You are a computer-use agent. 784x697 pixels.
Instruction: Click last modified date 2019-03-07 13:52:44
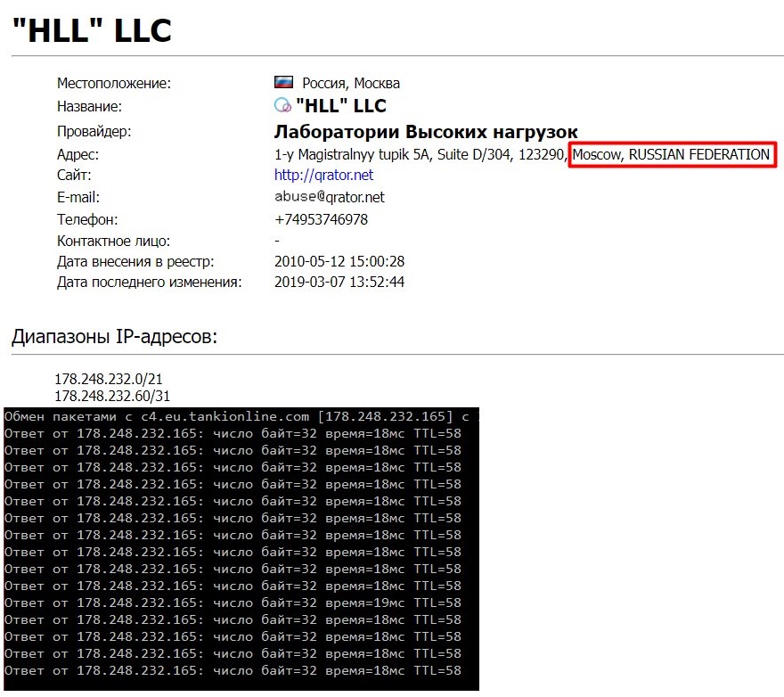tap(339, 282)
